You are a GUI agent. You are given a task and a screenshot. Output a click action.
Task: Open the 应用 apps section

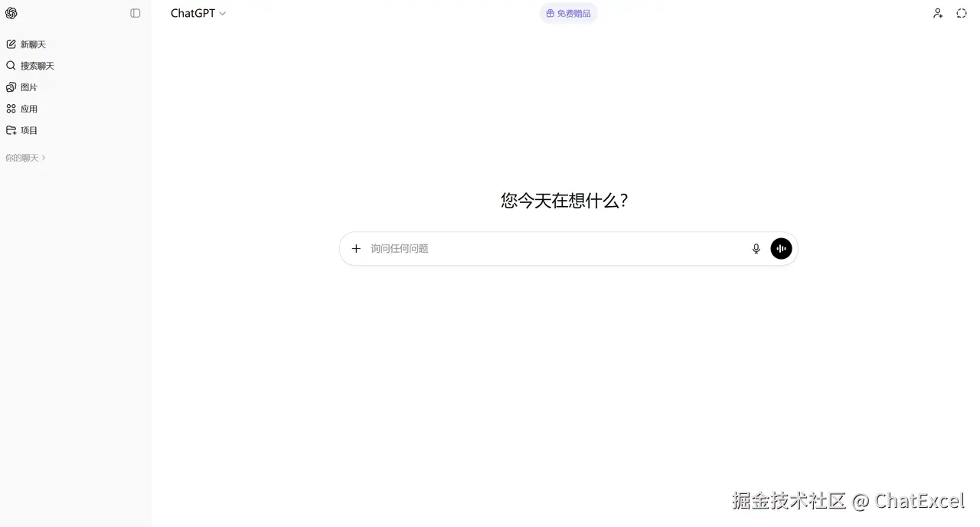coord(21,109)
